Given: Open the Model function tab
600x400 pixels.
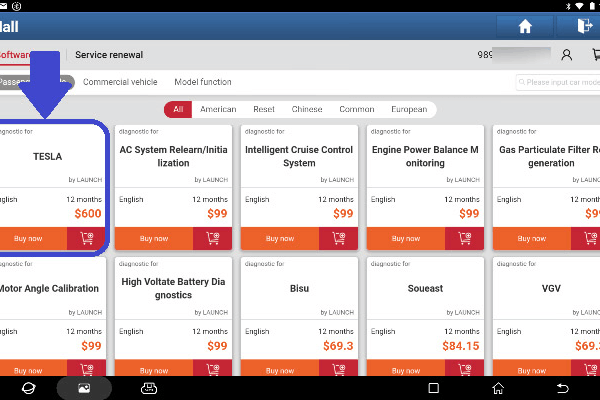Looking at the screenshot, I should click(x=202, y=82).
